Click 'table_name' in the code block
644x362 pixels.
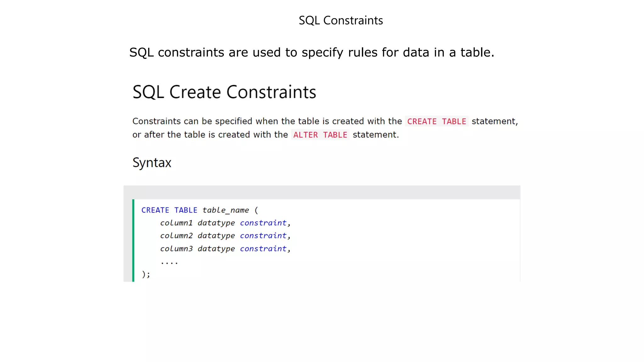click(225, 210)
